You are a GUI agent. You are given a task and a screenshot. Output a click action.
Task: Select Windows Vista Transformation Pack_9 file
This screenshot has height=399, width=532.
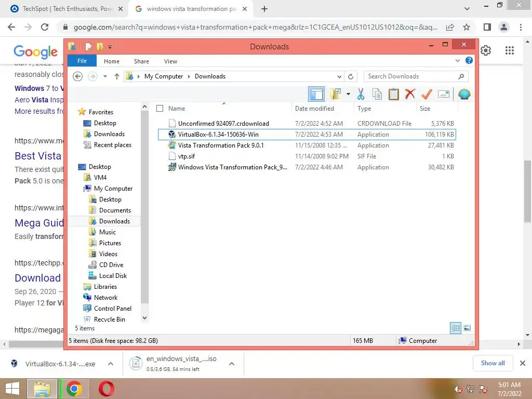pos(307,167)
